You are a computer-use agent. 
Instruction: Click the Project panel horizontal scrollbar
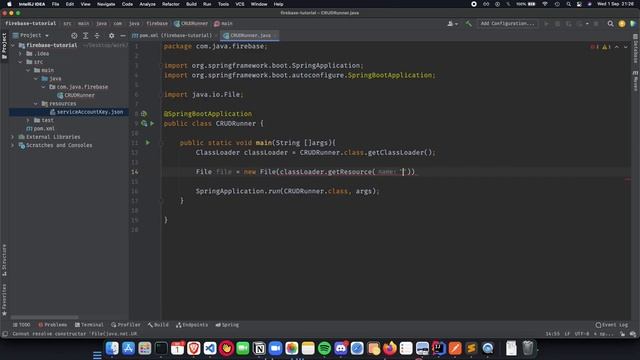point(44,317)
